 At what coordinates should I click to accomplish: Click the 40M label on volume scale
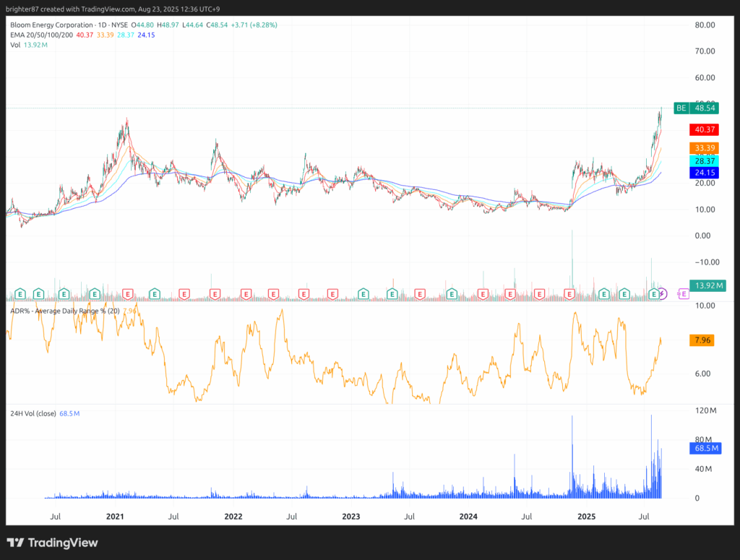click(703, 469)
